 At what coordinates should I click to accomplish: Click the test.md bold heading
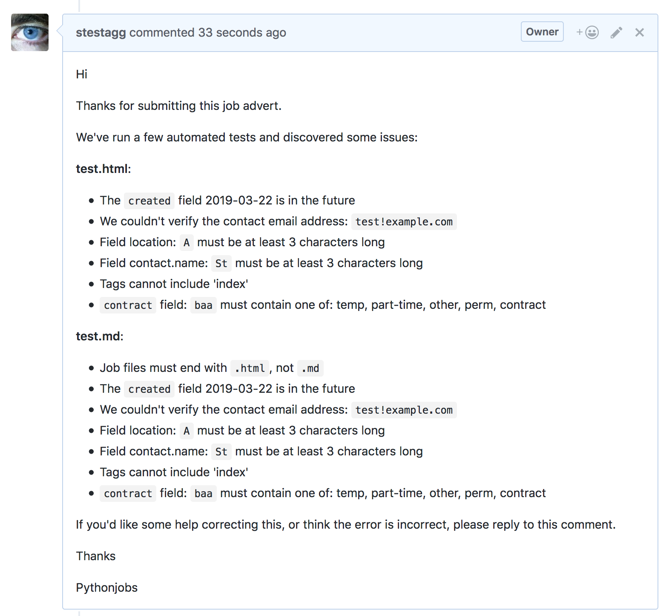coord(98,336)
